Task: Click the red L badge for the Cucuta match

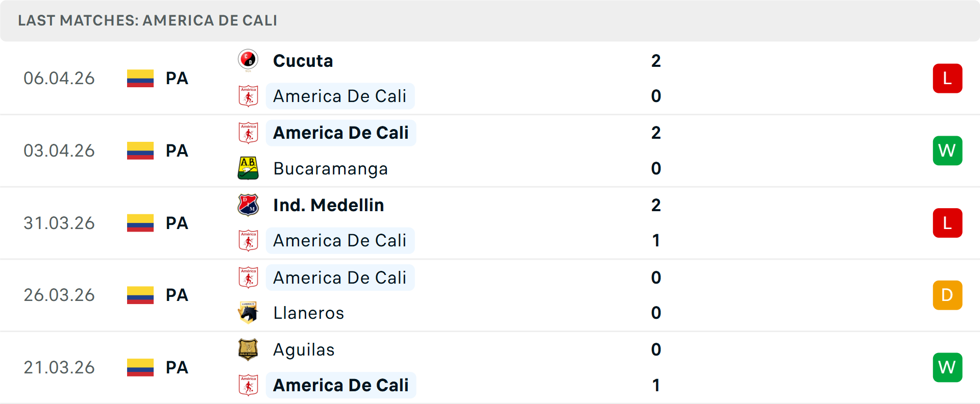Action: coord(947,78)
